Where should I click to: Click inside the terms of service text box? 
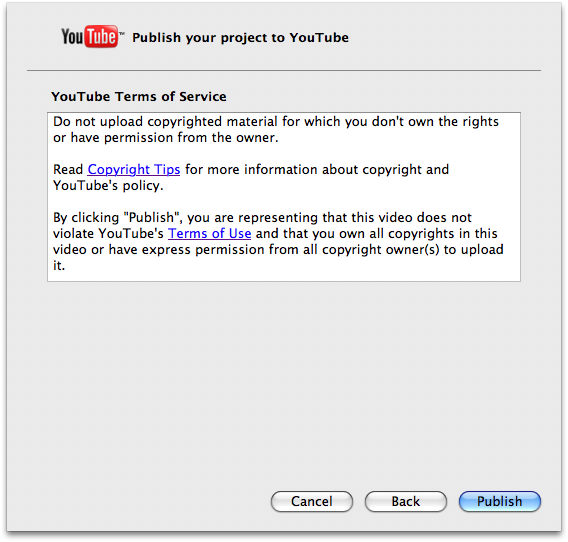click(284, 197)
